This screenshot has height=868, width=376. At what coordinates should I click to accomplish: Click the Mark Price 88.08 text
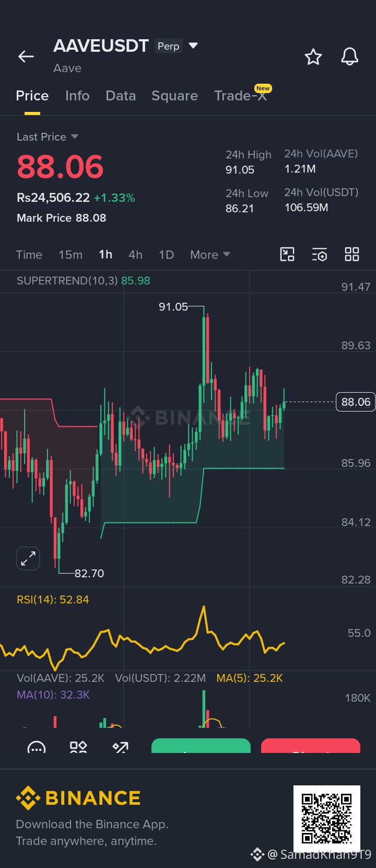[62, 218]
